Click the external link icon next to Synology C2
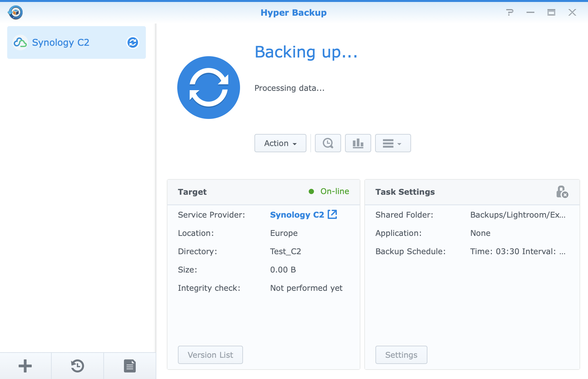588x379 pixels. coord(332,214)
